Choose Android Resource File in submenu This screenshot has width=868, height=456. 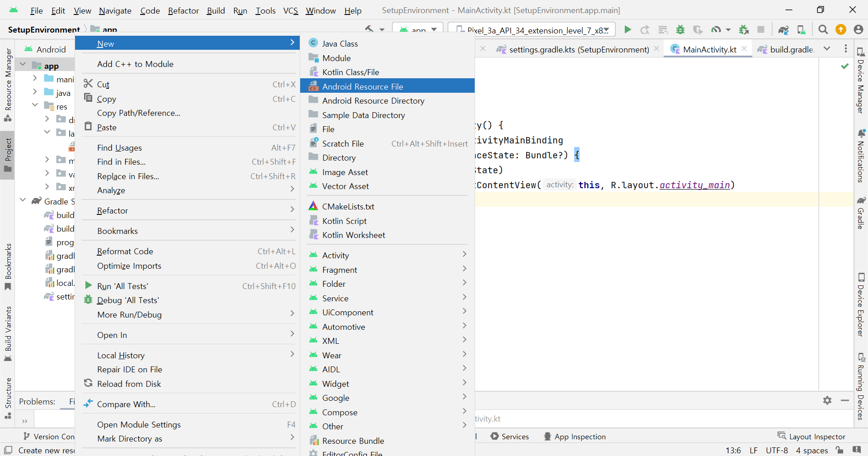tap(387, 86)
